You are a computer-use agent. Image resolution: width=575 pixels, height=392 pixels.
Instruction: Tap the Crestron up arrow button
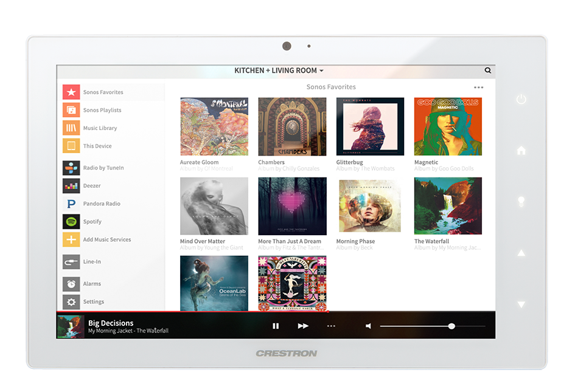point(521,253)
